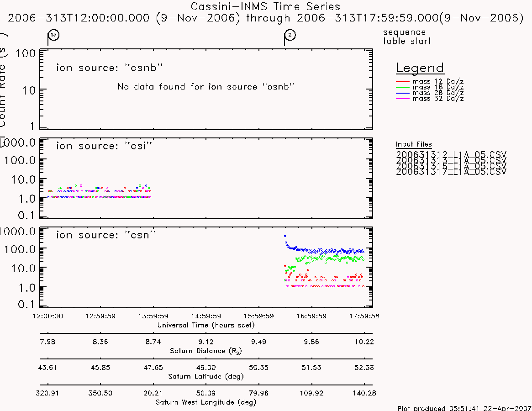Screen dimensions: 532x411
Task: Click the 'ion source: "csn"' panel label
Action: tap(105, 235)
